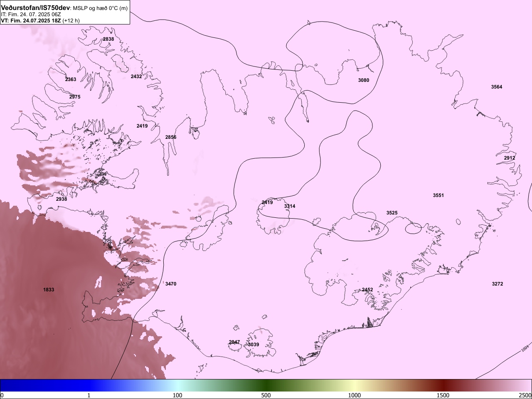Pick the pale yellow segment of the color bar
The height and width of the screenshot is (399, 532).
click(355, 385)
